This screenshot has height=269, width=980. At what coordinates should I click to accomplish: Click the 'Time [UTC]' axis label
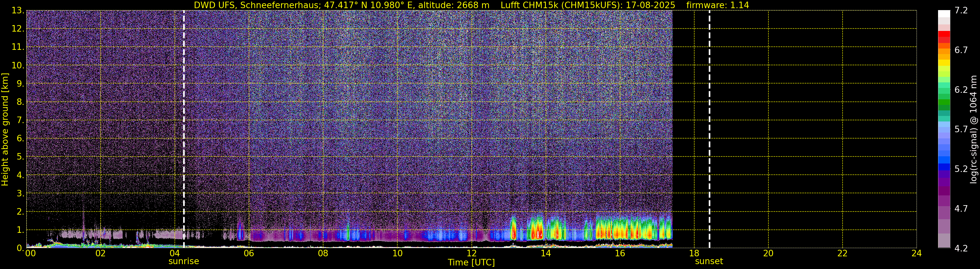[x=471, y=262]
